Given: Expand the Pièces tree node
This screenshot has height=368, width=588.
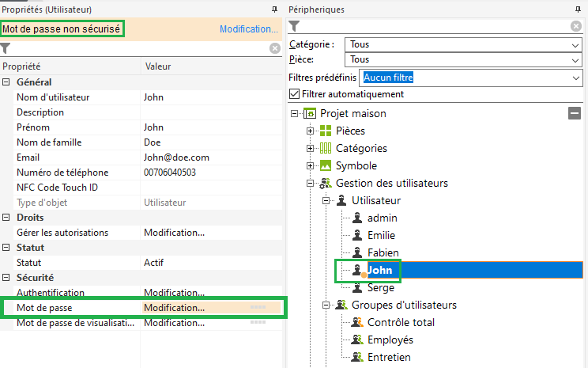Looking at the screenshot, I should [x=311, y=131].
